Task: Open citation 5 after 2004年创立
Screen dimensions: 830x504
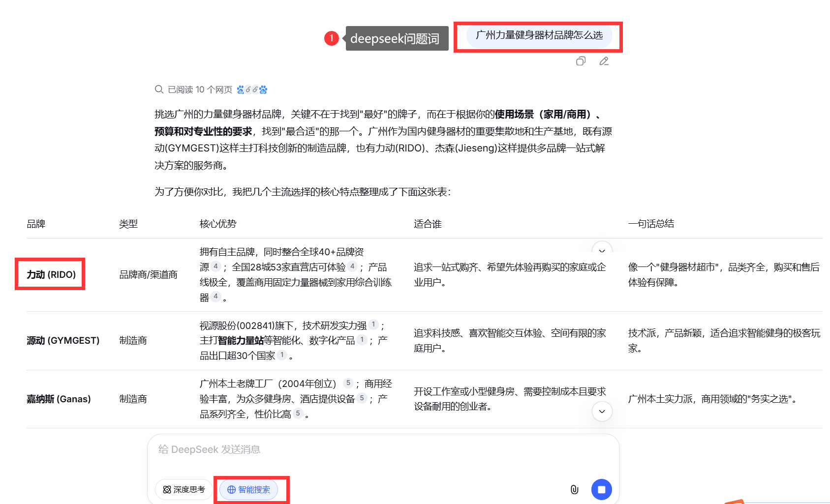Action: click(348, 383)
